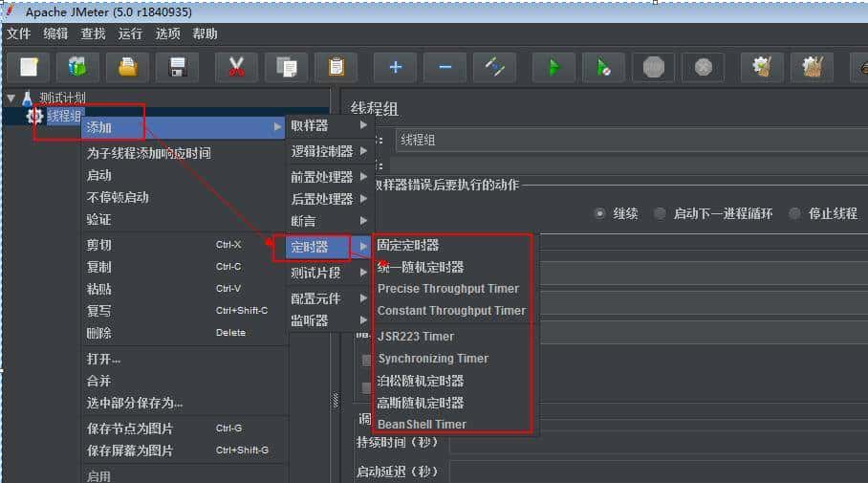
Task: Open the 编辑 menu
Action: (x=55, y=33)
